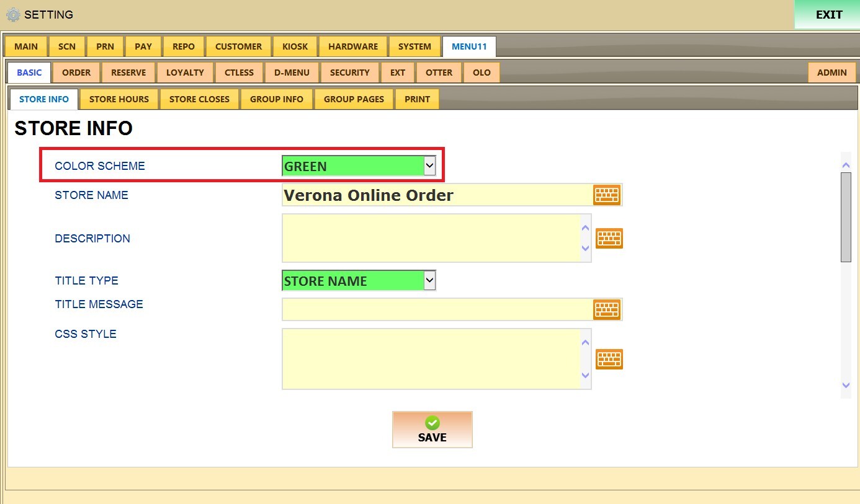Image resolution: width=860 pixels, height=504 pixels.
Task: Click green checkmark icon on Save
Action: pos(432,423)
